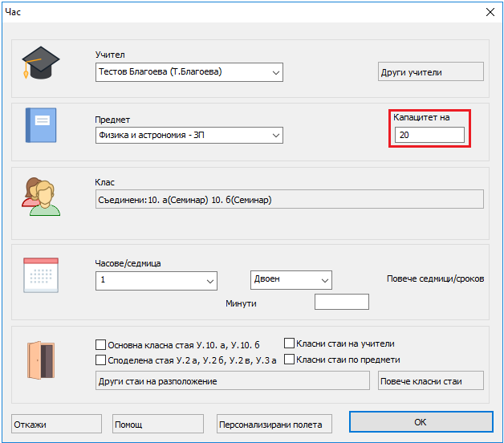Click the 'Капацитет на' input field
Screen dimensions: 504x443
click(x=429, y=136)
